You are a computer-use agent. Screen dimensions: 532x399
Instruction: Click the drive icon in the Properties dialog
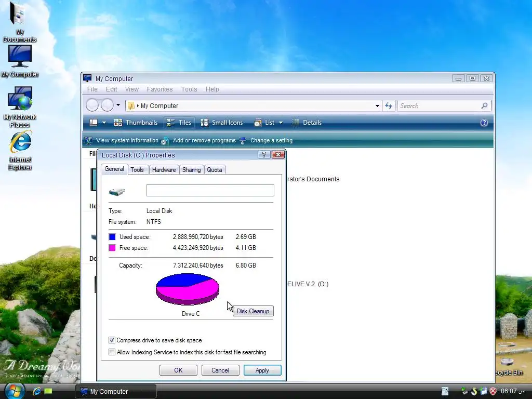pos(117,192)
